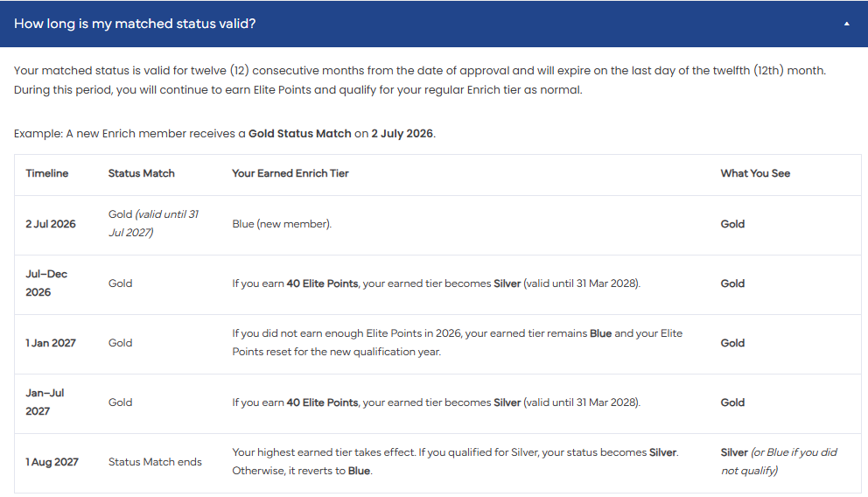Select the 2 Jul 2026 timeline cell

click(x=51, y=224)
